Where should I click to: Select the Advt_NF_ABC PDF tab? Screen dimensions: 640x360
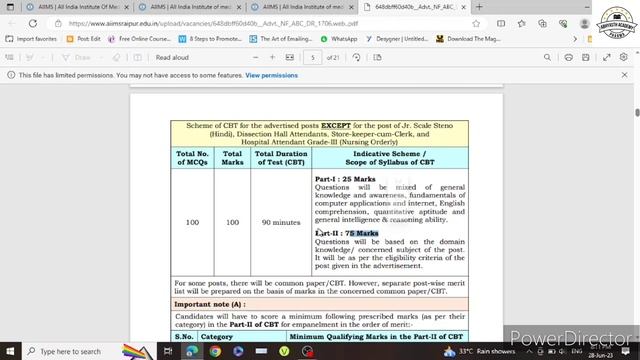(x=414, y=7)
